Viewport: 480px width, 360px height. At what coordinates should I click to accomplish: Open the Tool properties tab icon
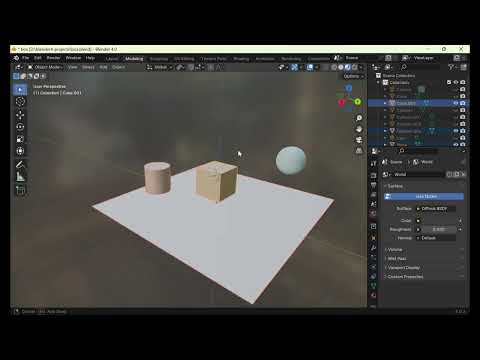tap(373, 163)
